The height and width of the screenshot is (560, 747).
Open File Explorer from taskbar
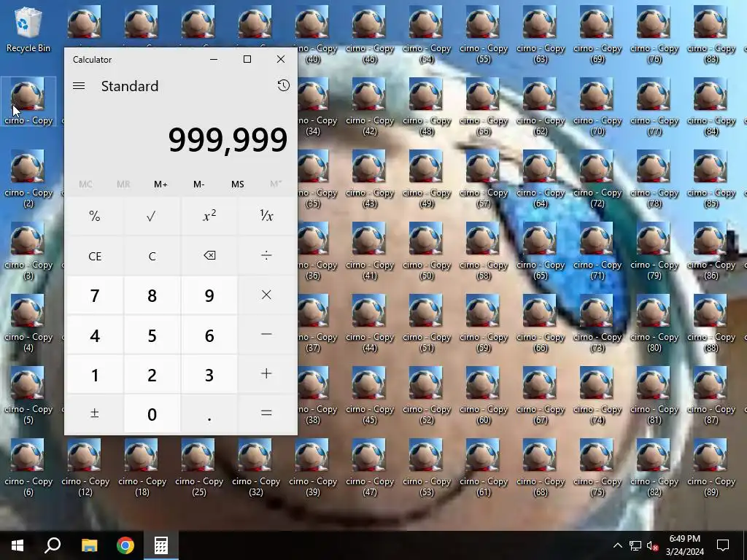pos(89,545)
